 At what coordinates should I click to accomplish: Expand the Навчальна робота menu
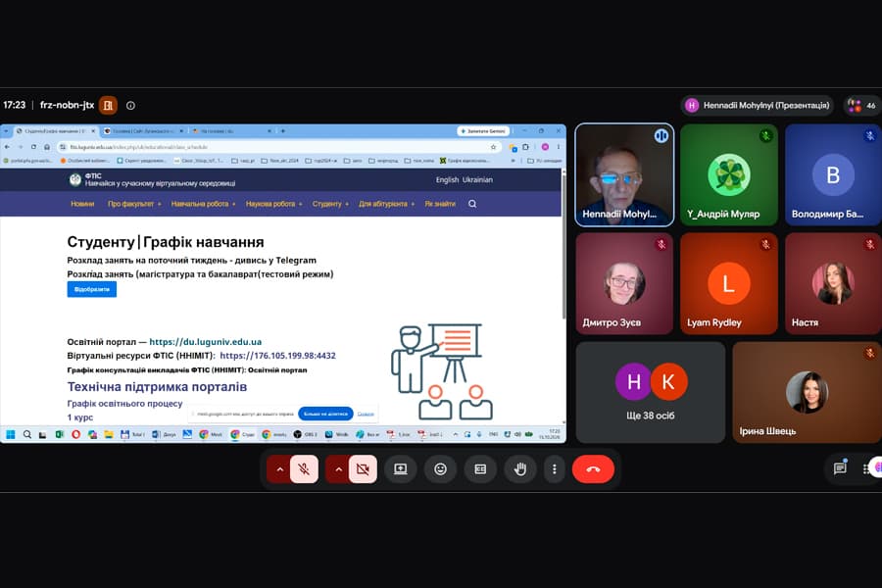(203, 204)
